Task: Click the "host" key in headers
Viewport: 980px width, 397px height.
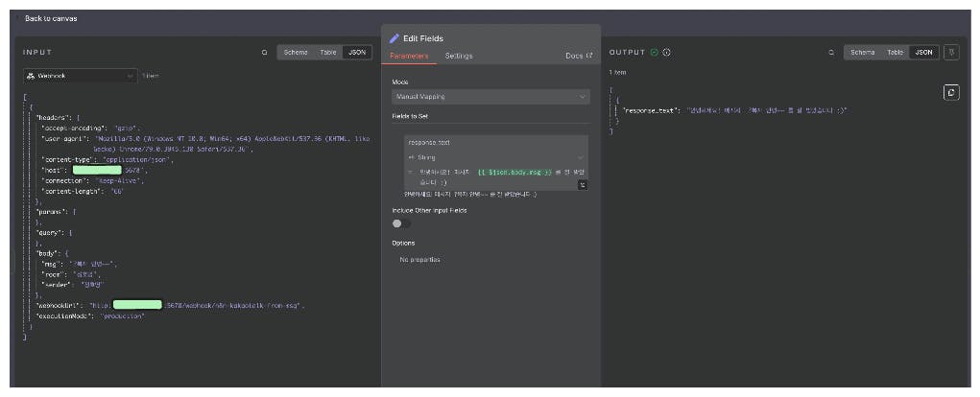Action: pos(53,171)
